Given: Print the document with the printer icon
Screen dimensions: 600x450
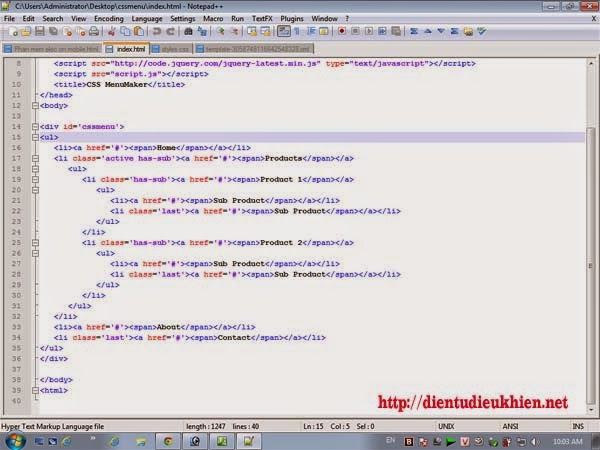Looking at the screenshot, I should click(x=94, y=32).
